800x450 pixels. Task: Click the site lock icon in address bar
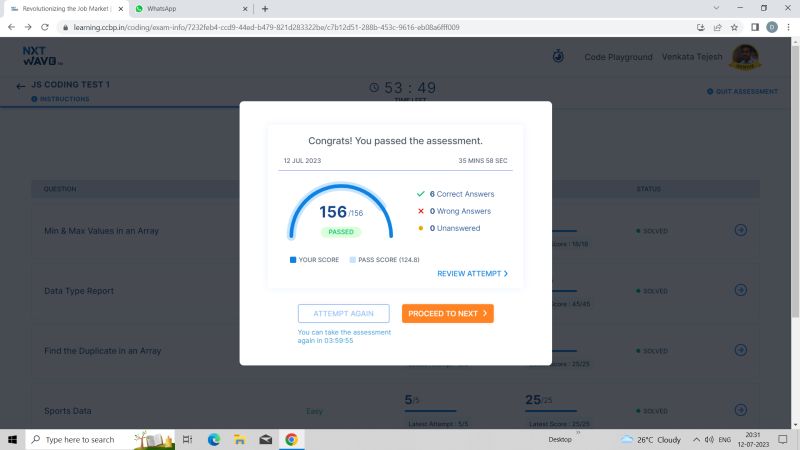click(65, 27)
